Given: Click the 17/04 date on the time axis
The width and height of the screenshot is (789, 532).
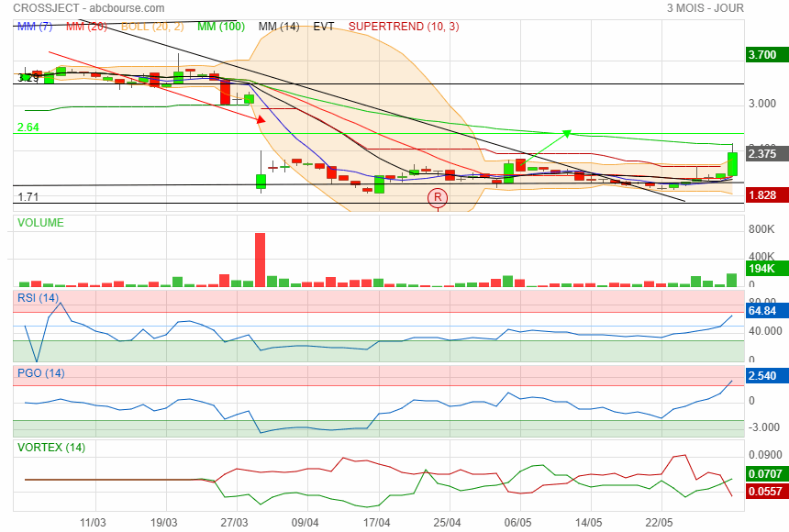Looking at the screenshot, I should [x=377, y=522].
